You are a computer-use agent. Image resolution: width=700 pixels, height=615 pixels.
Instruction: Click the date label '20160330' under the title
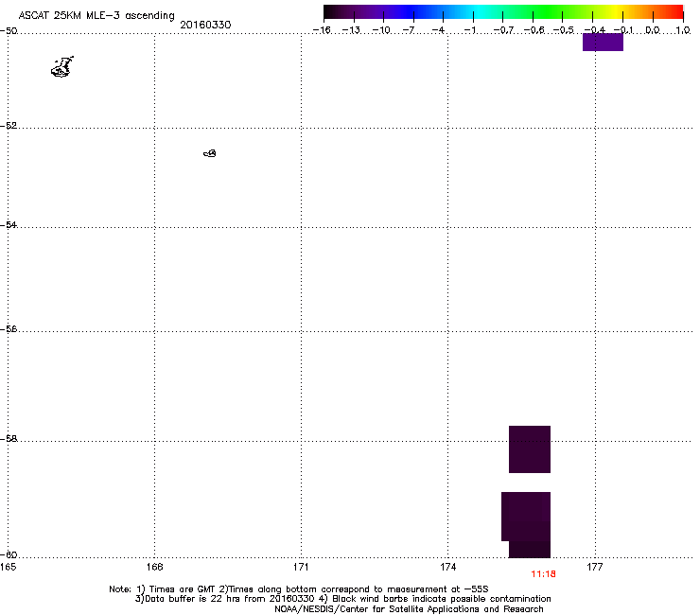(x=205, y=25)
